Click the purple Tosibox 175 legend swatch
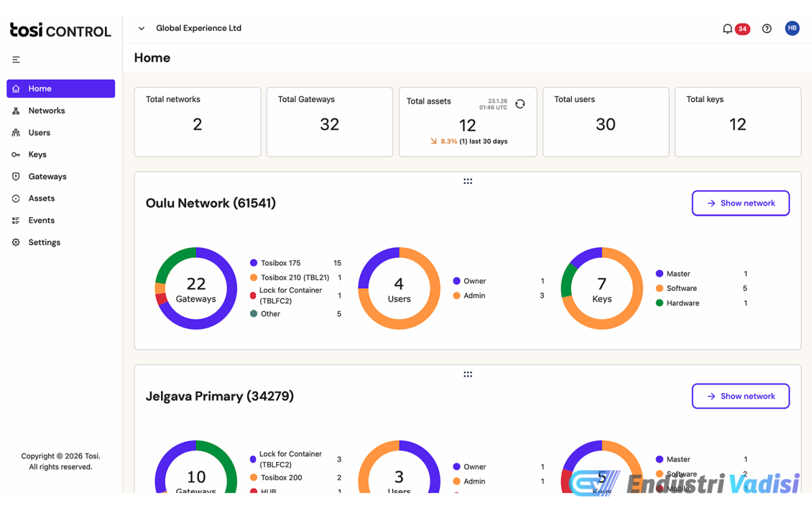Screen dimensions: 812x508 254,263
